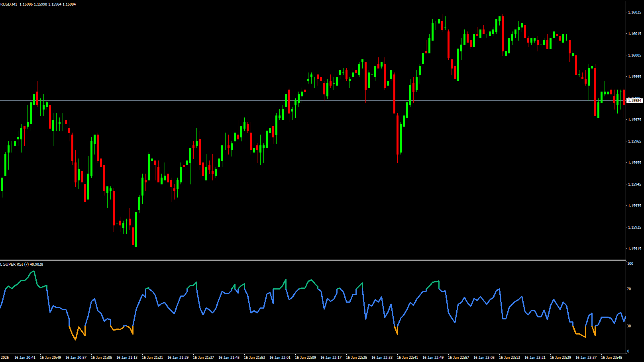Screen dimensions: 644x362
Task: Click the 16 Jan 20:41 time label
Action: 25,358
